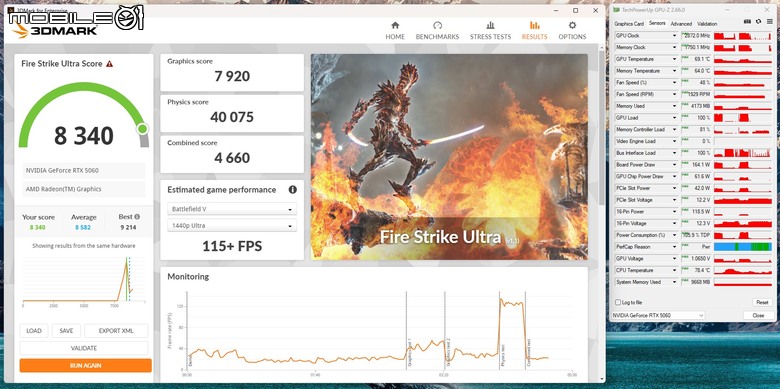Open the GPU Temperature sensor dropdown arrow

[x=675, y=59]
